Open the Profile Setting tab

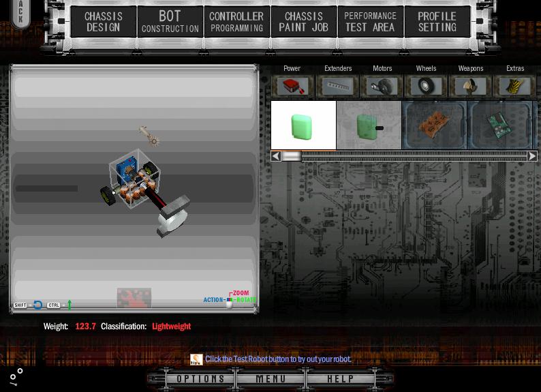(x=437, y=22)
